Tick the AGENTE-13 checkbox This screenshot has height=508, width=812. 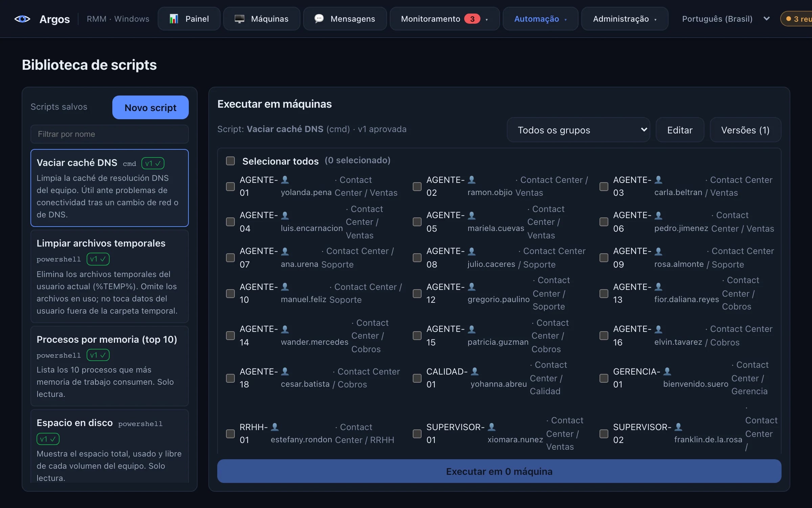pos(604,293)
